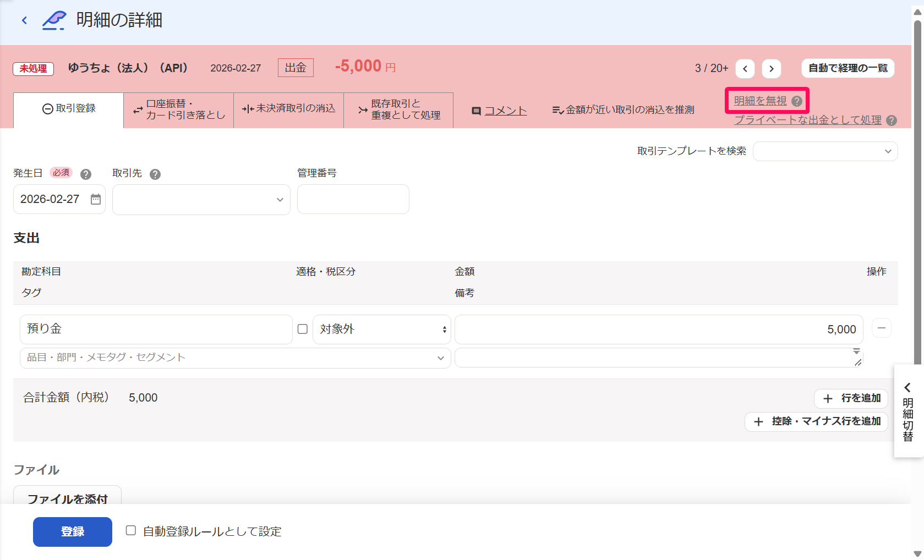
Task: Go back using the top-left chevron
Action: pos(24,20)
